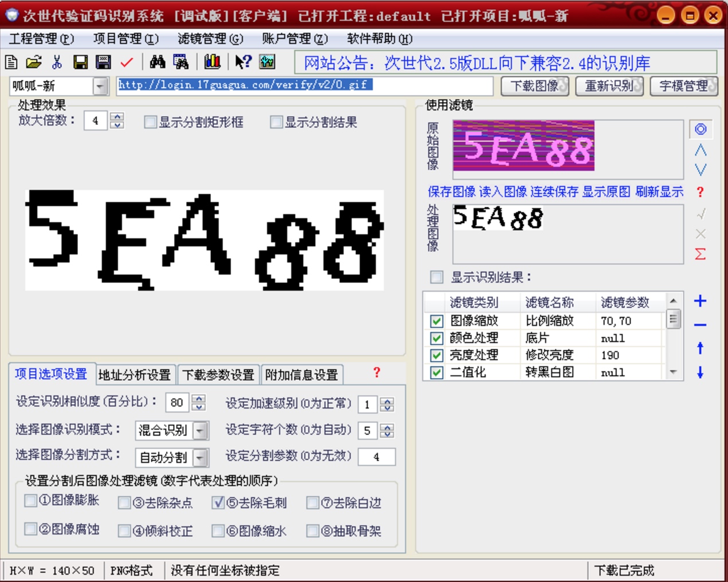The image size is (728, 582).
Task: Click the bar chart statistics toolbar icon
Action: coord(212,61)
